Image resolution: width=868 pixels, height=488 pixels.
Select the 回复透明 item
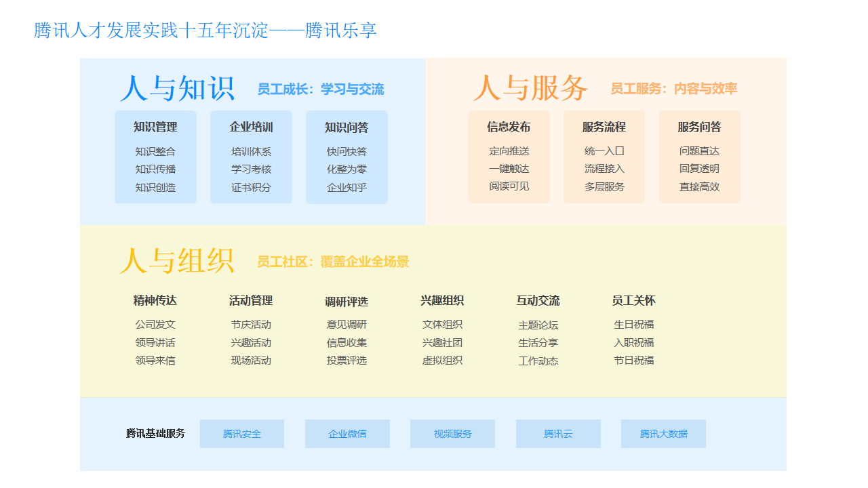click(699, 168)
